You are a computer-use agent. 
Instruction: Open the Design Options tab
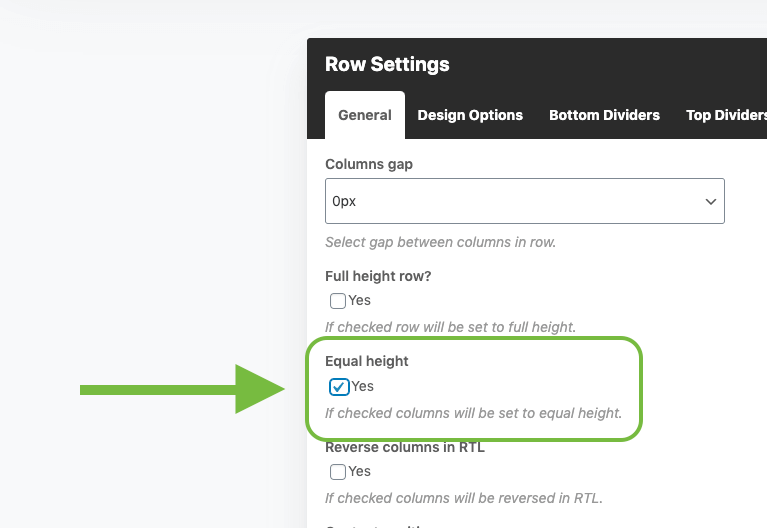tap(470, 115)
